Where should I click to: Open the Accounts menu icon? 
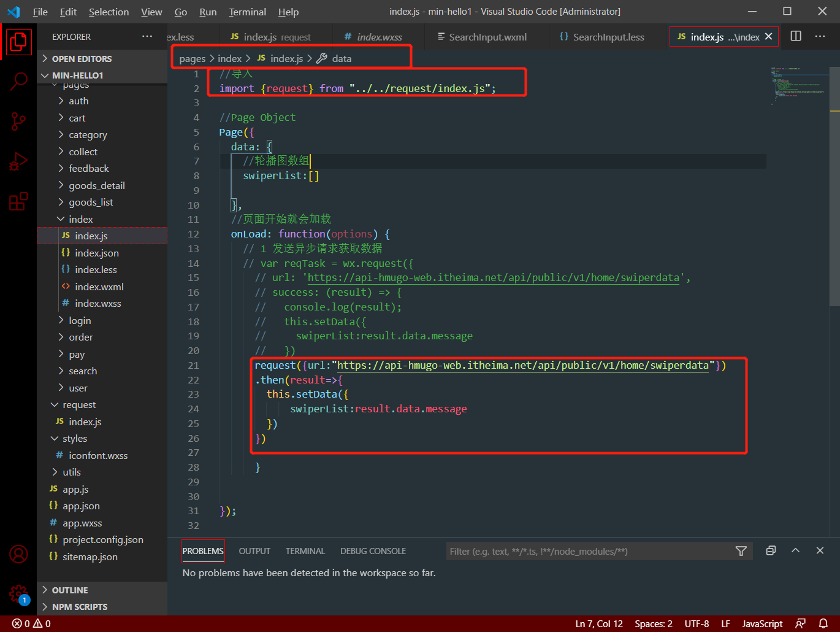[x=18, y=554]
